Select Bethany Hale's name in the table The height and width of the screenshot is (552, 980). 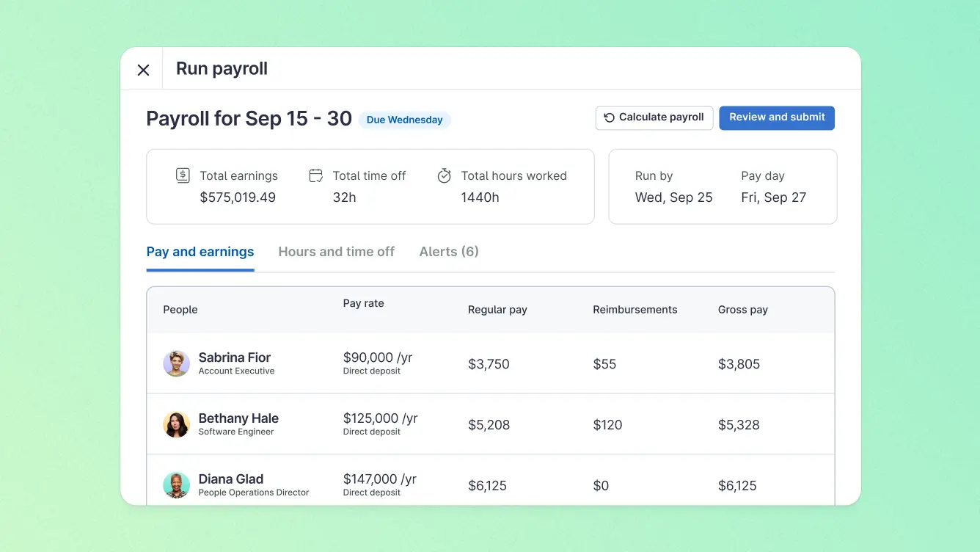tap(238, 418)
